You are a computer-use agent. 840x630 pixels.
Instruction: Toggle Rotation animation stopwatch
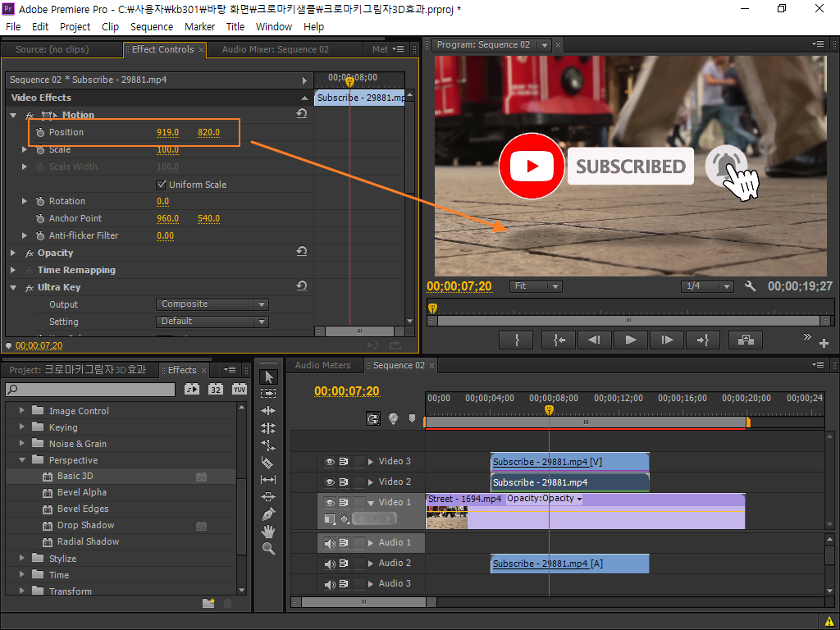[x=40, y=202]
